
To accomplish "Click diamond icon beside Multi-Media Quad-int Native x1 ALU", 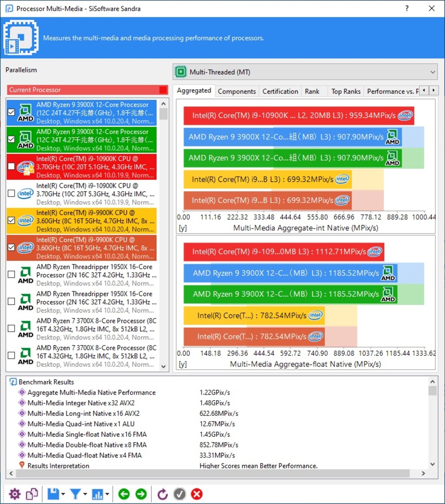I will [x=22, y=423].
